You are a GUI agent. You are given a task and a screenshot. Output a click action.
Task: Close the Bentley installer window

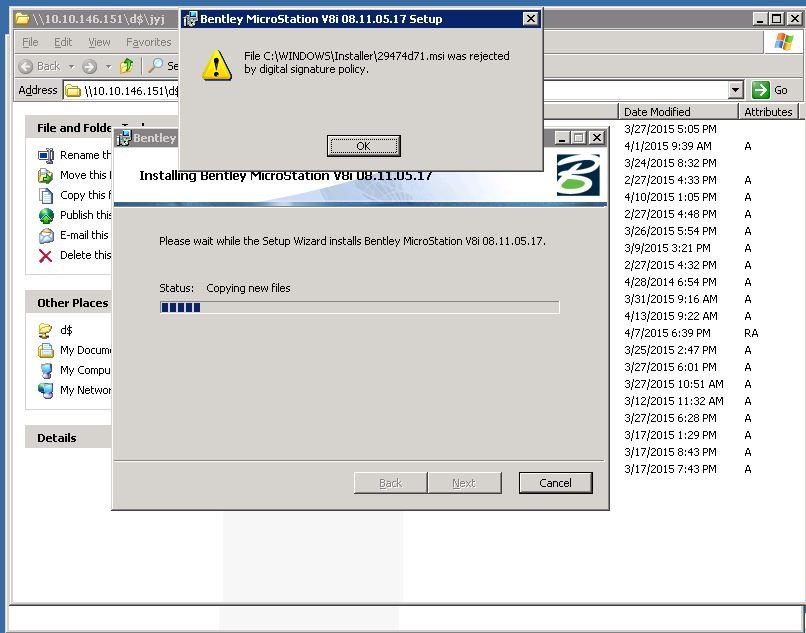pyautogui.click(x=596, y=138)
